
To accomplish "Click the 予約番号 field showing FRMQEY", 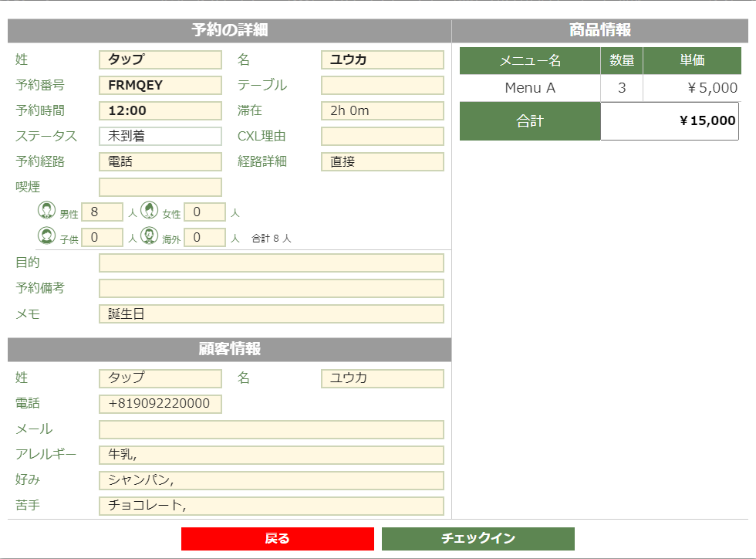I will (160, 86).
